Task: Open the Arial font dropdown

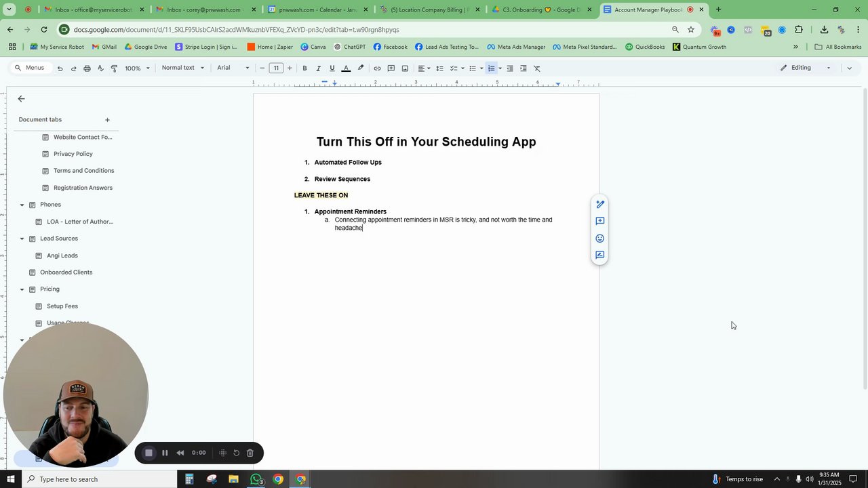Action: 233,68
